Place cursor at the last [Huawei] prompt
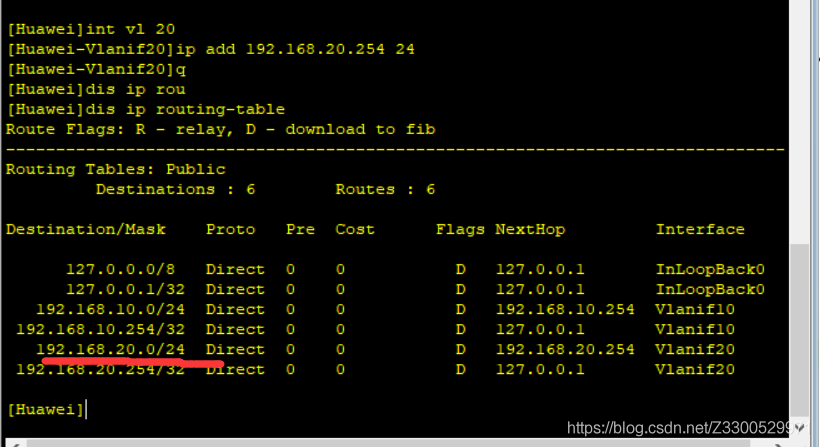This screenshot has width=820, height=447. (86, 409)
